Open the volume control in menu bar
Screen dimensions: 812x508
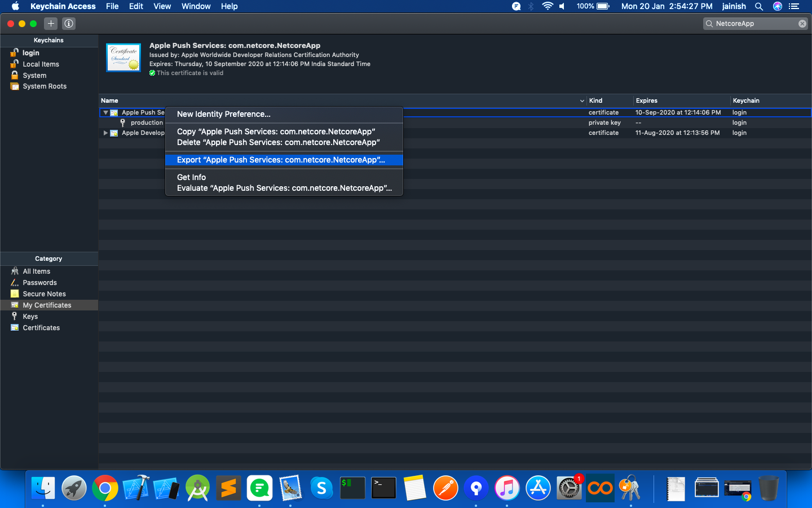(562, 6)
